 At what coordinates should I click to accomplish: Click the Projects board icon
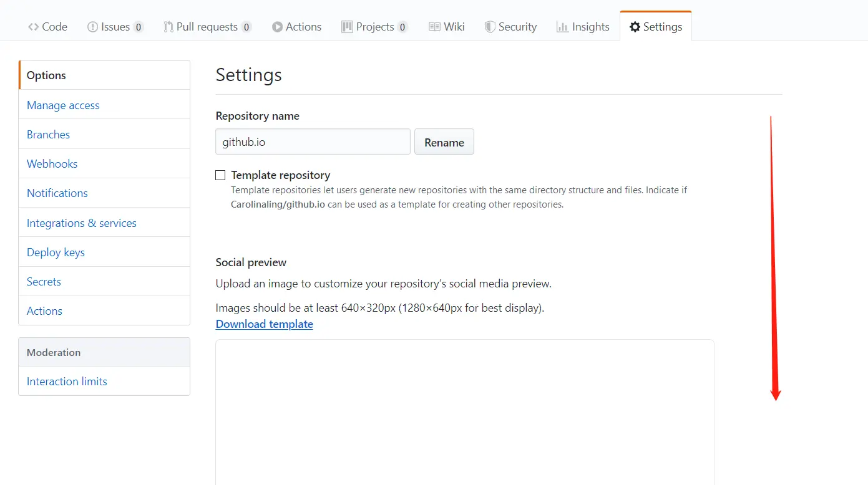tap(347, 27)
